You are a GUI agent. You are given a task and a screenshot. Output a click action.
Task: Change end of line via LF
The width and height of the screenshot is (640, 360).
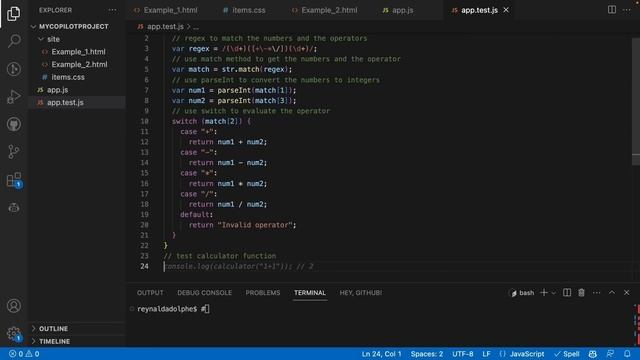(x=486, y=354)
